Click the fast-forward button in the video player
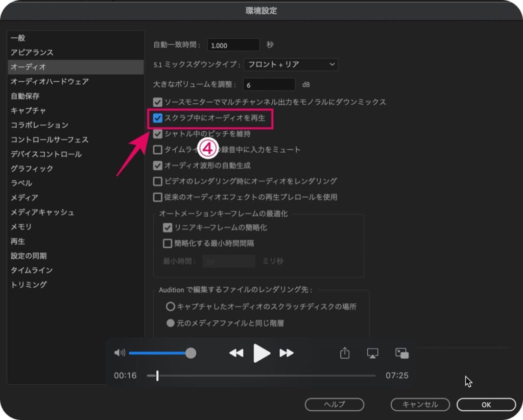Viewport: 523px width, 420px height. point(287,353)
